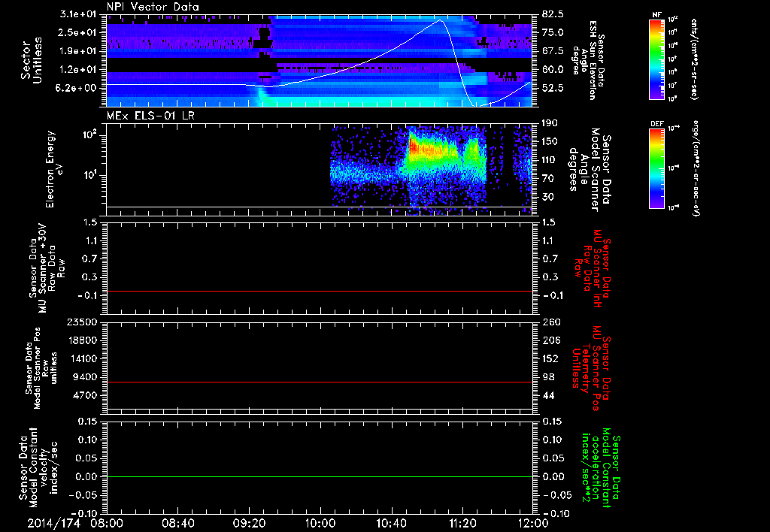This screenshot has height=532, width=770.
Task: Click the DEF energy flux color bar
Action: tap(656, 168)
